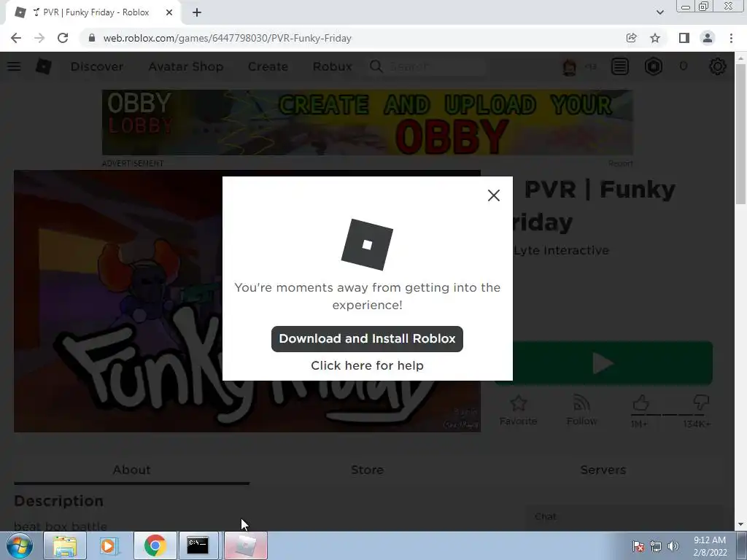Click Download and Install Roblox button
This screenshot has width=747, height=560.
(367, 338)
